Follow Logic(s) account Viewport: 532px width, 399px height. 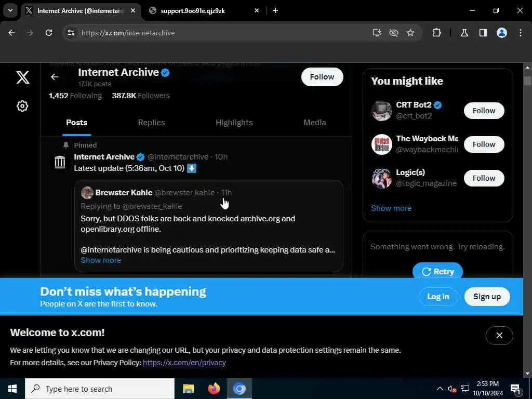(x=484, y=178)
